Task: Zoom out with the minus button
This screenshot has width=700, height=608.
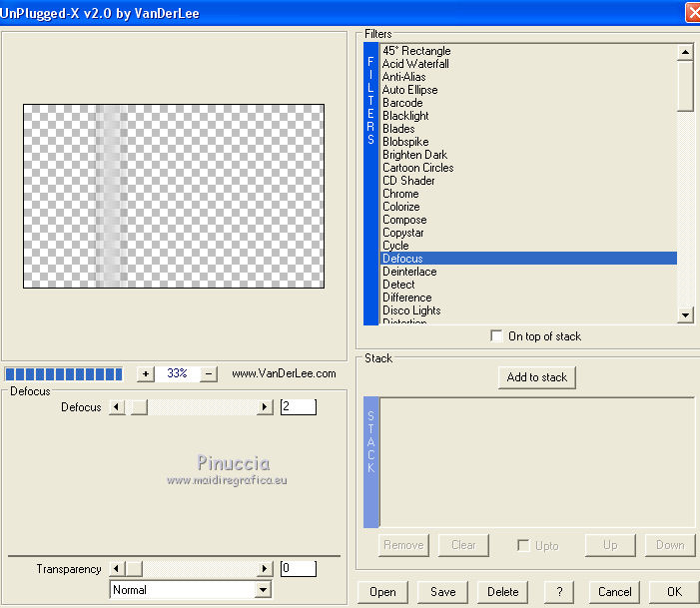Action: 209,373
